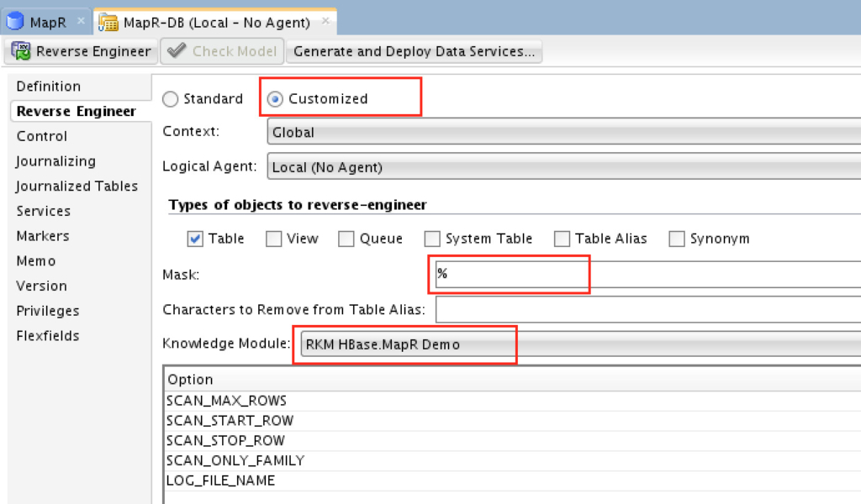Click the Check Model button label
861x504 pixels.
pos(235,51)
